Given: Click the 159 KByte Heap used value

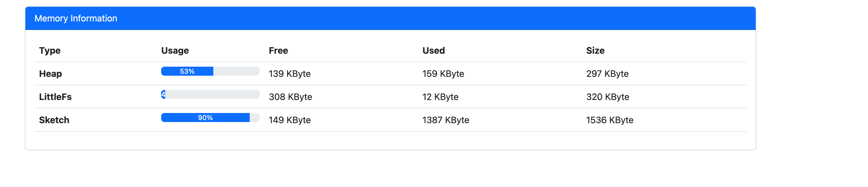Looking at the screenshot, I should pos(443,73).
